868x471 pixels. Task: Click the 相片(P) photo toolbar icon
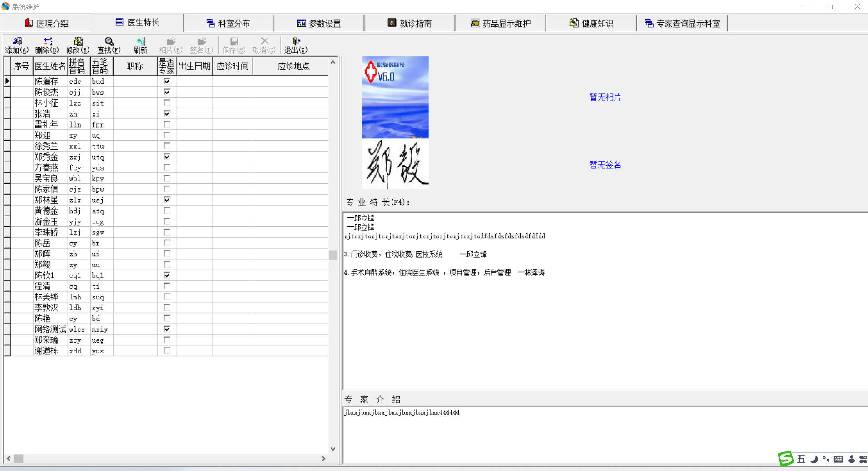pyautogui.click(x=171, y=45)
